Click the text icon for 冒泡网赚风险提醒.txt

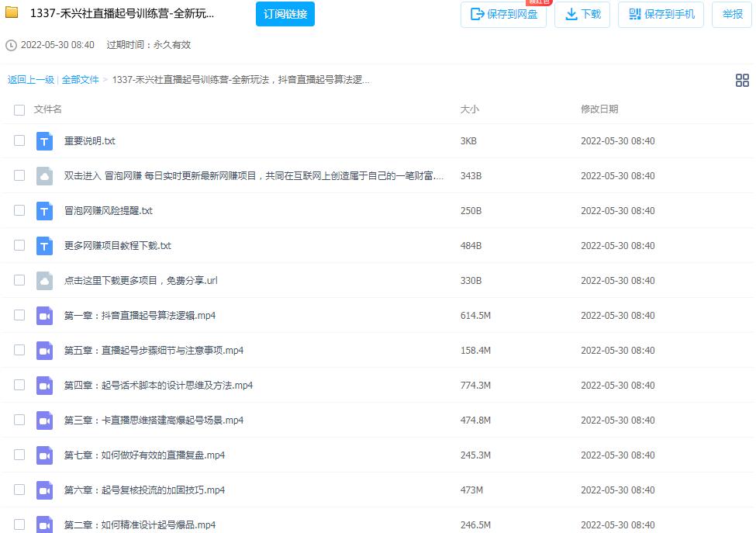44,211
